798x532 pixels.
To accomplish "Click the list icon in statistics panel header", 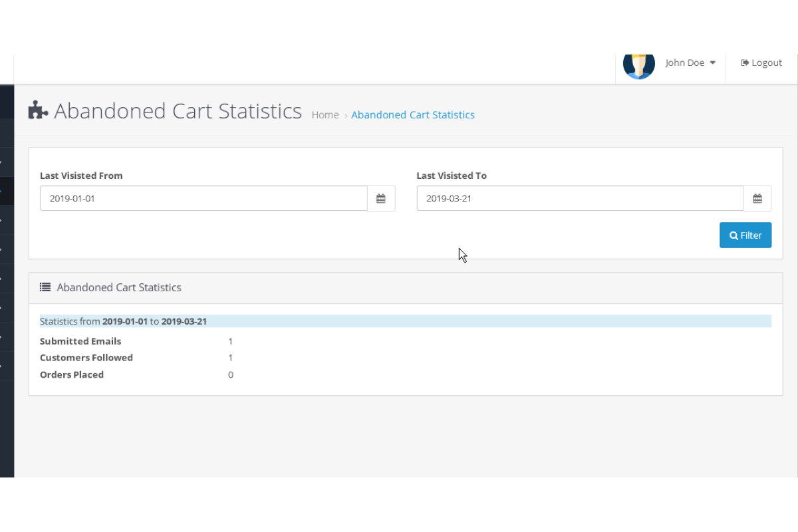I will point(45,287).
